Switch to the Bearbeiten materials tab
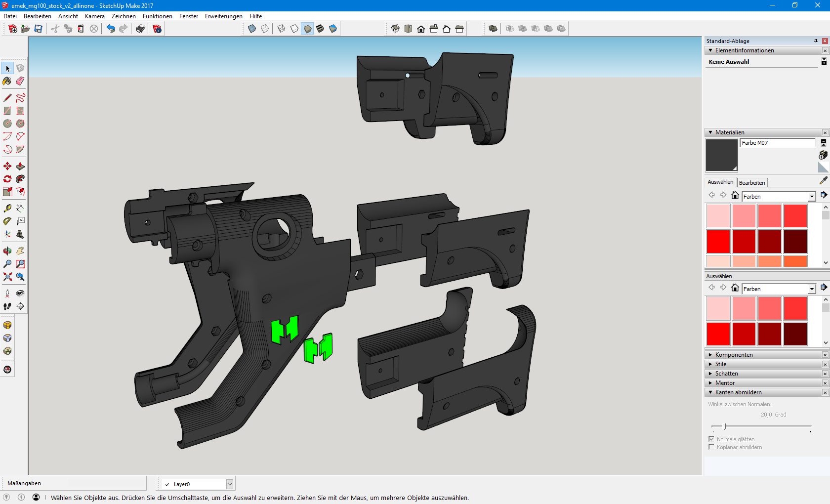The width and height of the screenshot is (830, 504). coord(751,183)
